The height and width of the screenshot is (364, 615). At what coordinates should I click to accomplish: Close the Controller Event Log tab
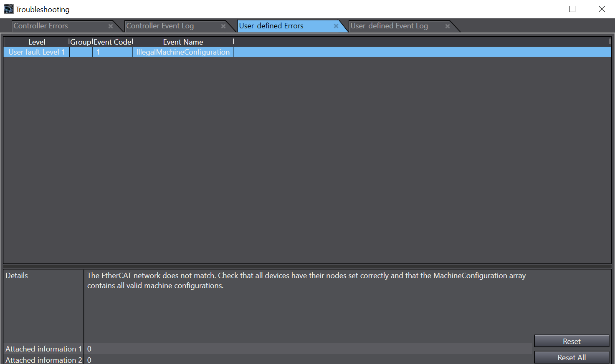pos(223,26)
